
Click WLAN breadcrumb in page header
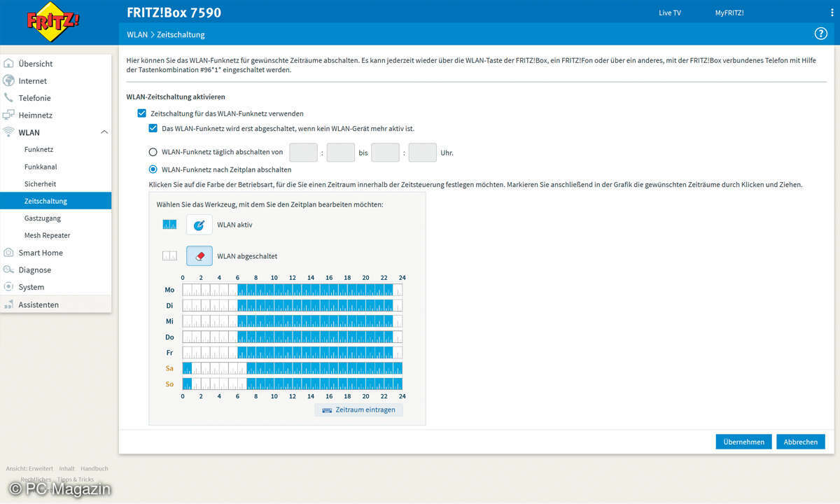137,34
